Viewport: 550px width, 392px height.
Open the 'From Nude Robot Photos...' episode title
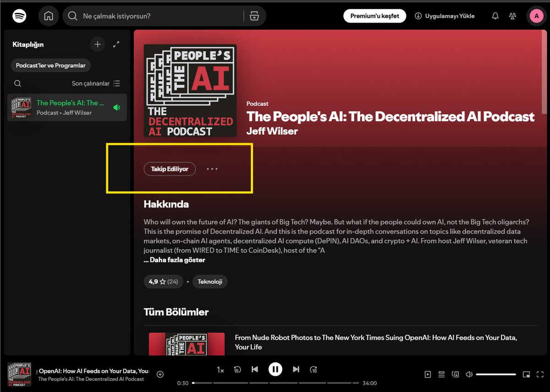click(x=376, y=342)
